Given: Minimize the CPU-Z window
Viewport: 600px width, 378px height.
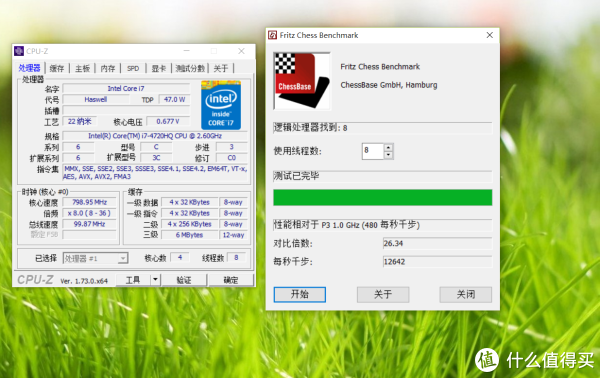Looking at the screenshot, I should (187, 51).
